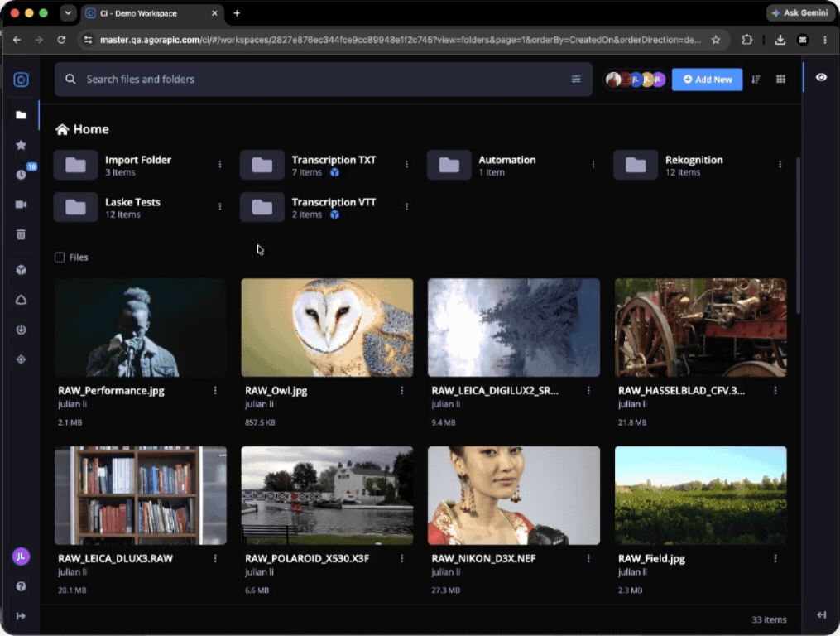
Task: Click Ask Gemini button
Action: (799, 13)
